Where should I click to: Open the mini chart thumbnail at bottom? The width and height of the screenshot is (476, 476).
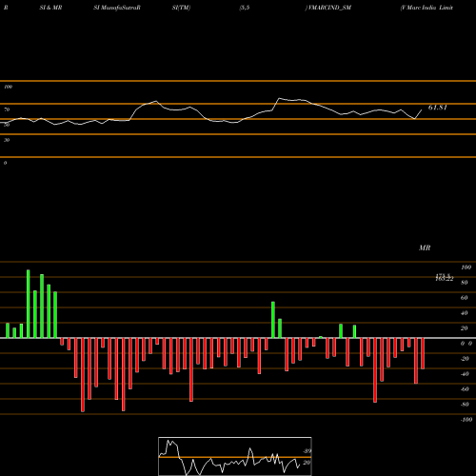point(235,456)
